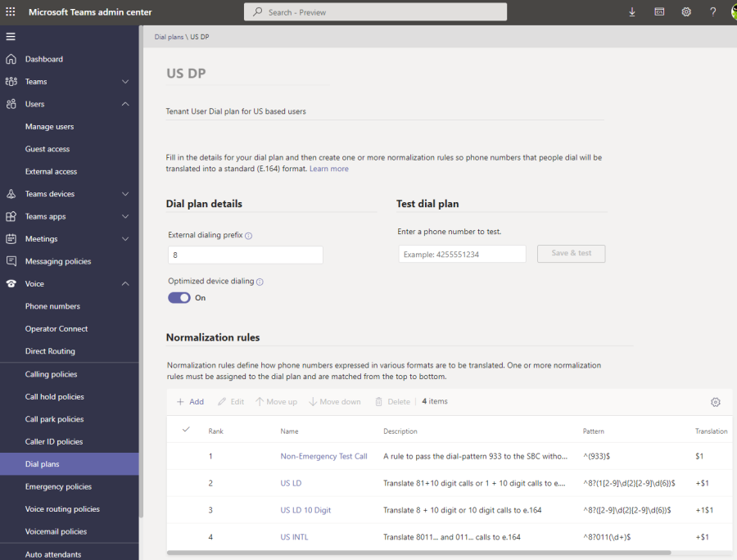Click the sidebar vertical scrollbar
The height and width of the screenshot is (560, 737).
click(141, 272)
